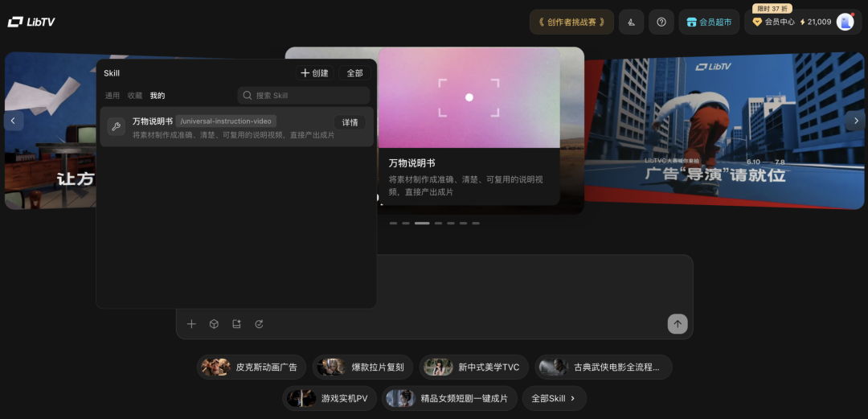Click the magnifier icon in the Skill search box
The image size is (868, 419).
coord(248,96)
